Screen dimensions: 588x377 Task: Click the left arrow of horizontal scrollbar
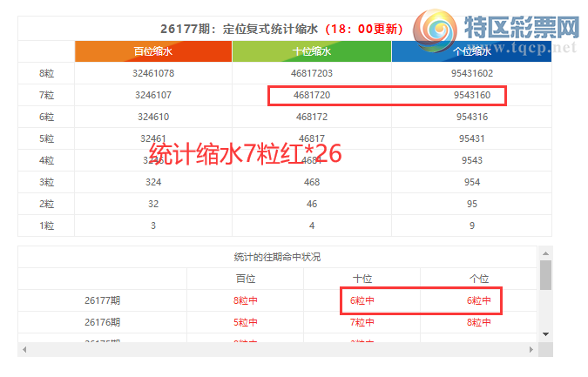(x=24, y=350)
